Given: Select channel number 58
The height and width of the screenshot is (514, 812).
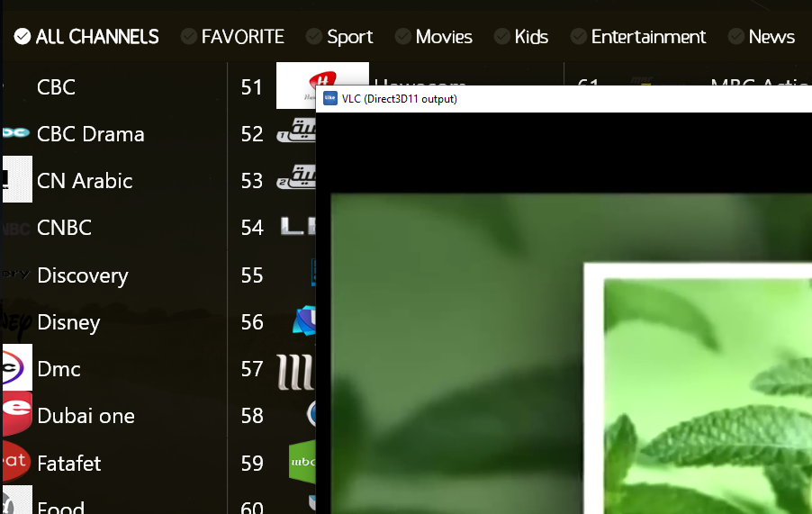Looking at the screenshot, I should (x=252, y=416).
